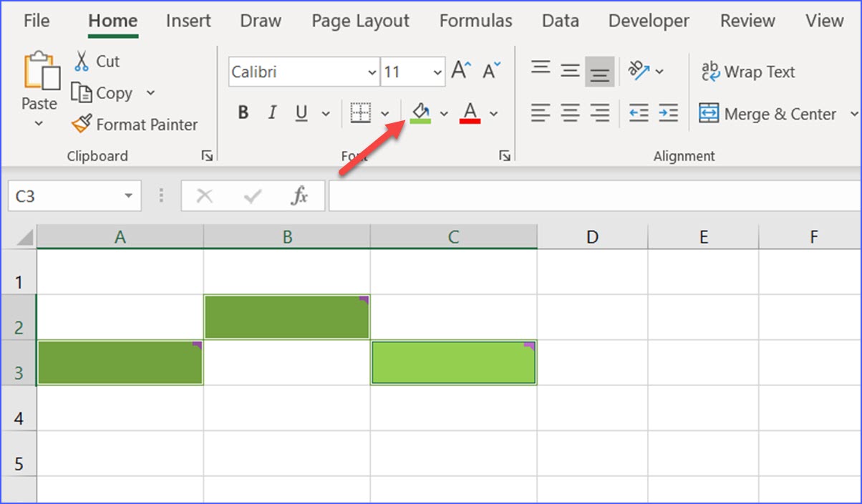Image resolution: width=862 pixels, height=504 pixels.
Task: Click the Decrease Font Size icon
Action: tap(491, 72)
